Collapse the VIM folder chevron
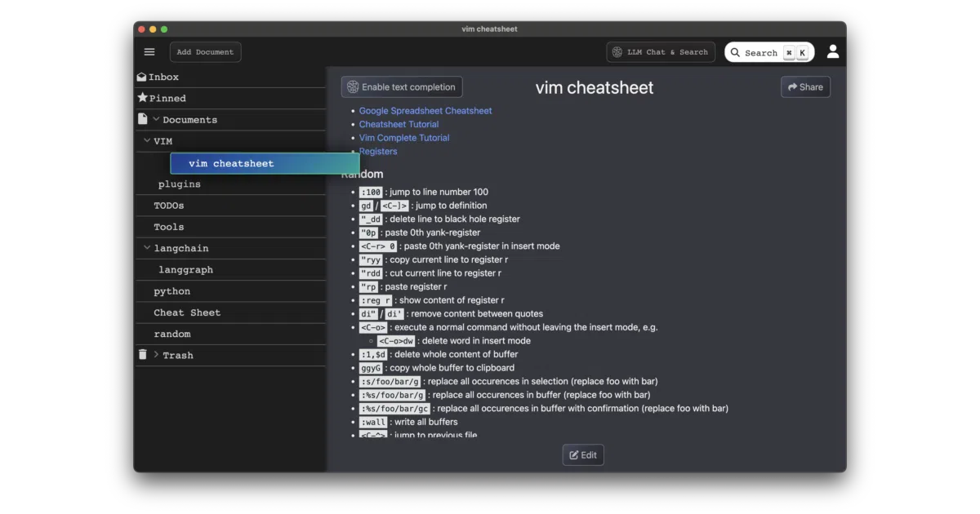 [147, 141]
